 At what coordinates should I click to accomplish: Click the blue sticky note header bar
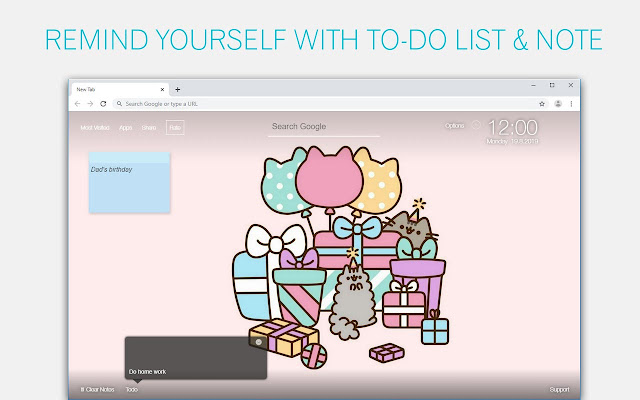[x=129, y=158]
